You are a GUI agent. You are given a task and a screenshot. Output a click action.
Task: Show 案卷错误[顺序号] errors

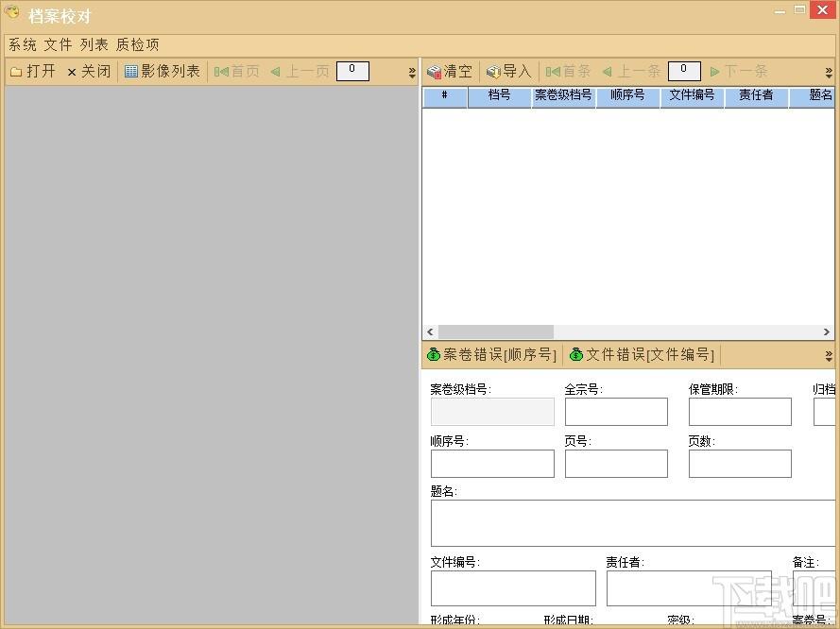tap(491, 355)
